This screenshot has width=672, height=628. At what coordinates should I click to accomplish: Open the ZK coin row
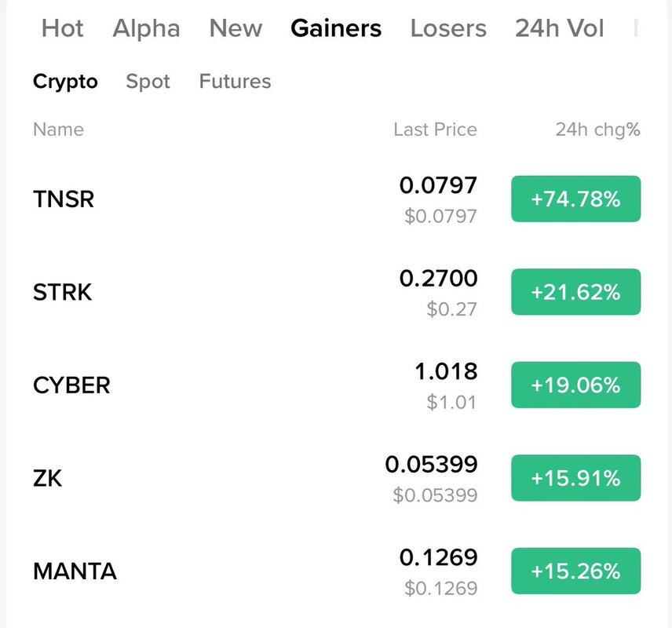pyautogui.click(x=48, y=478)
